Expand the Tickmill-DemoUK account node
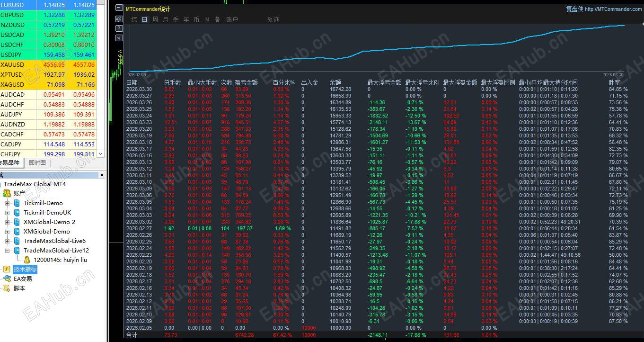Viewport: 644px width, 342px height. click(8, 213)
